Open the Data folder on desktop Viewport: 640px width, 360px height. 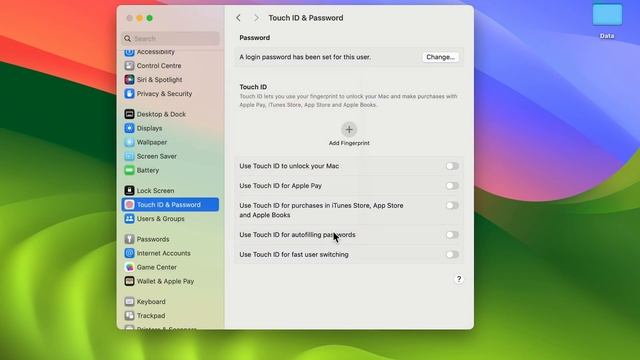tap(607, 15)
